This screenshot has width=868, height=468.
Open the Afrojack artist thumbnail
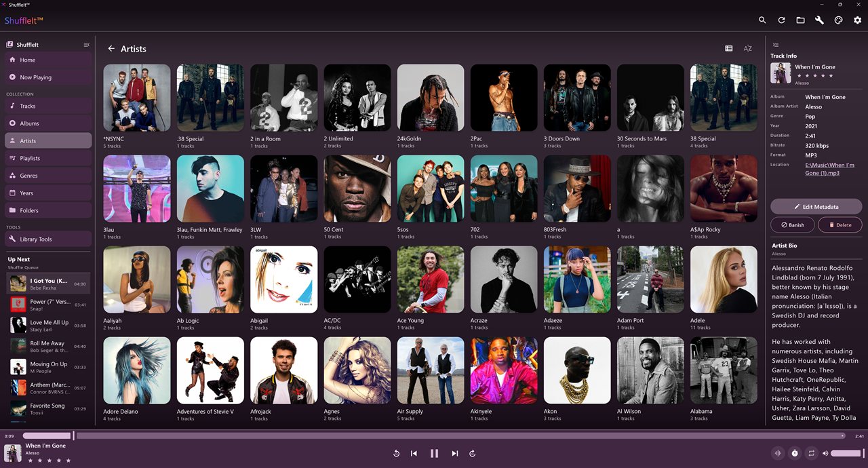tap(283, 370)
